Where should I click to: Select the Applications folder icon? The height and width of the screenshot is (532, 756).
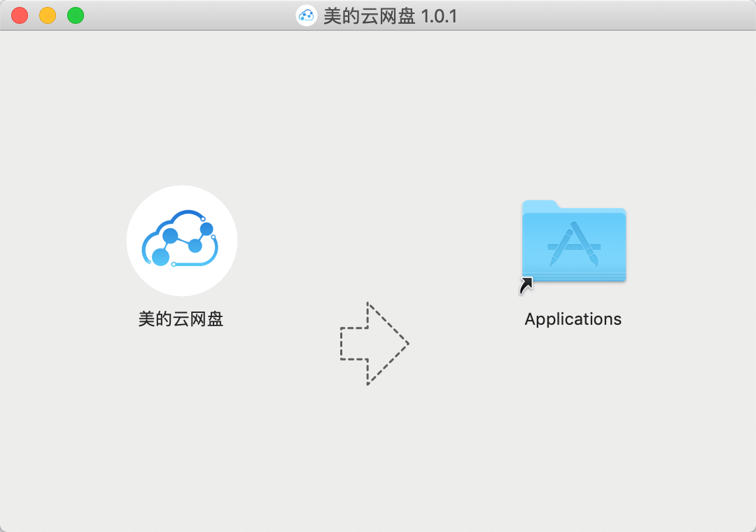point(573,241)
